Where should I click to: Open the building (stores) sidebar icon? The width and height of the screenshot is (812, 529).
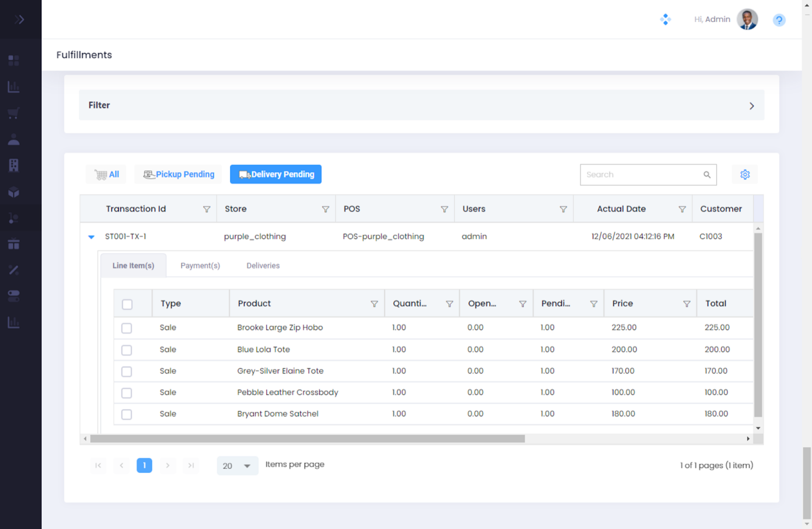tap(14, 166)
